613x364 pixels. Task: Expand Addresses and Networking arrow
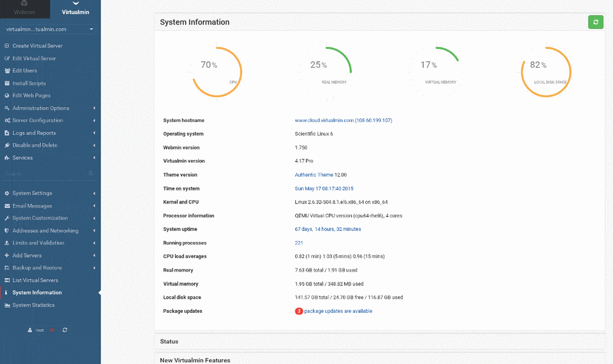[94, 230]
